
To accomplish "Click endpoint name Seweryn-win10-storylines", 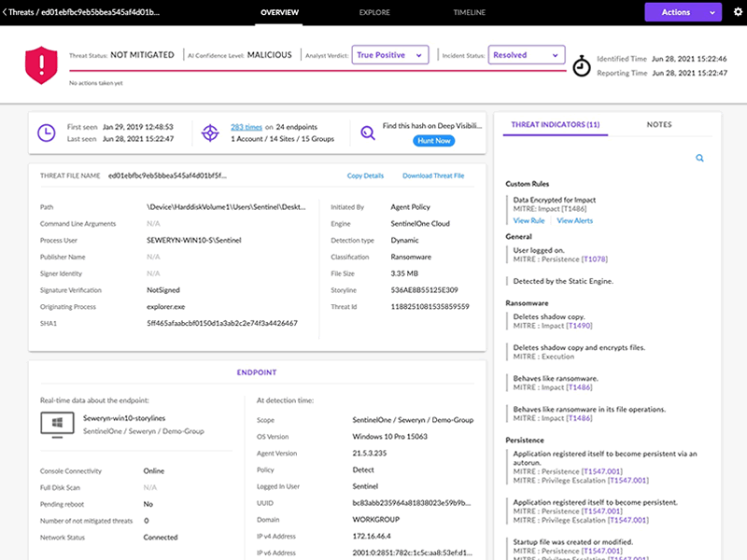I will coord(124,418).
